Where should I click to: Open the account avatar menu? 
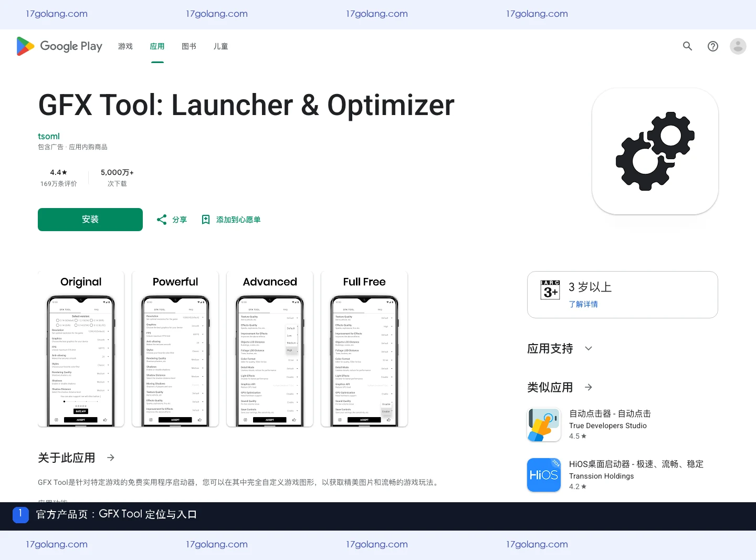(x=738, y=46)
